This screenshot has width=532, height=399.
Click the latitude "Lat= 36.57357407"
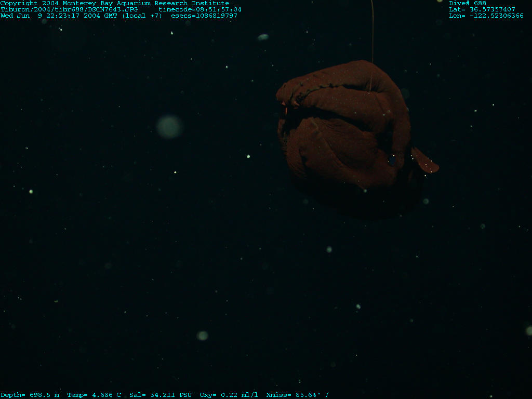[482, 9]
